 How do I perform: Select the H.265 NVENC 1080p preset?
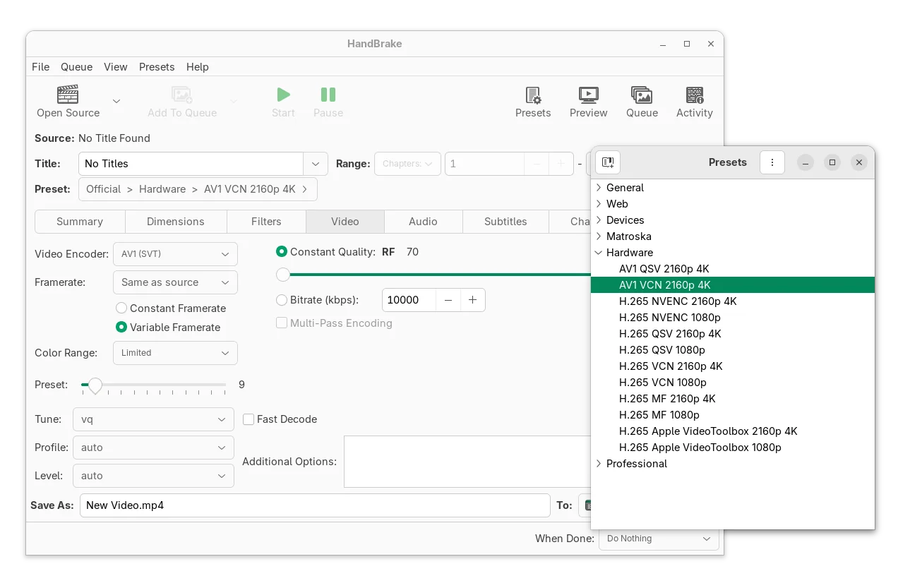pos(669,318)
